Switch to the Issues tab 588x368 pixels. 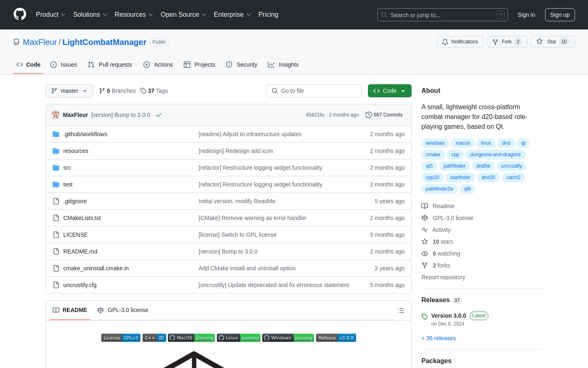(64, 65)
